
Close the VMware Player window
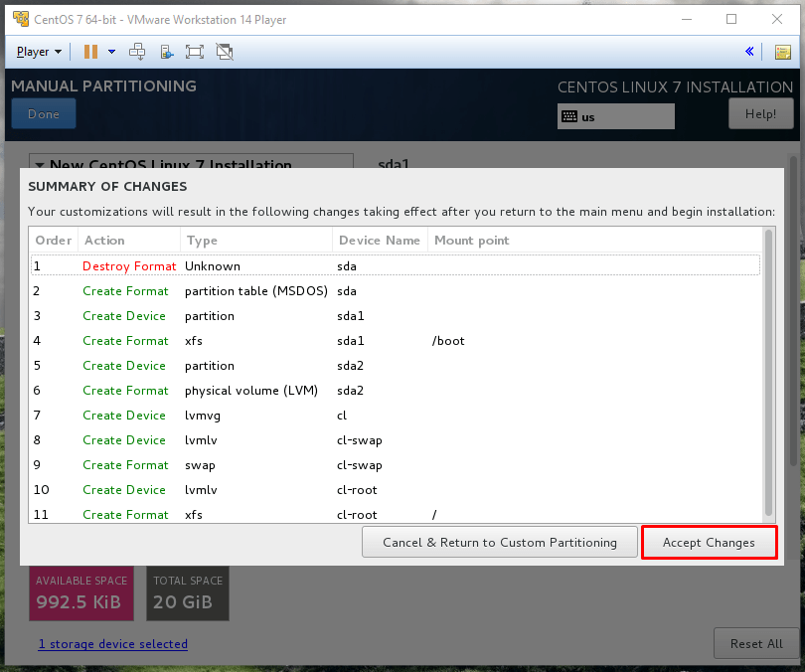[x=777, y=20]
